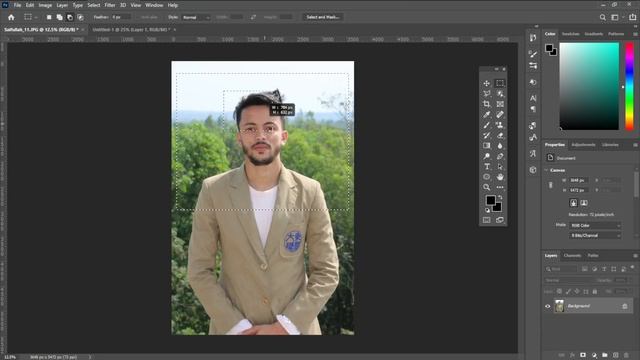Open the 8 Bits/Channel dropdown

[595, 236]
